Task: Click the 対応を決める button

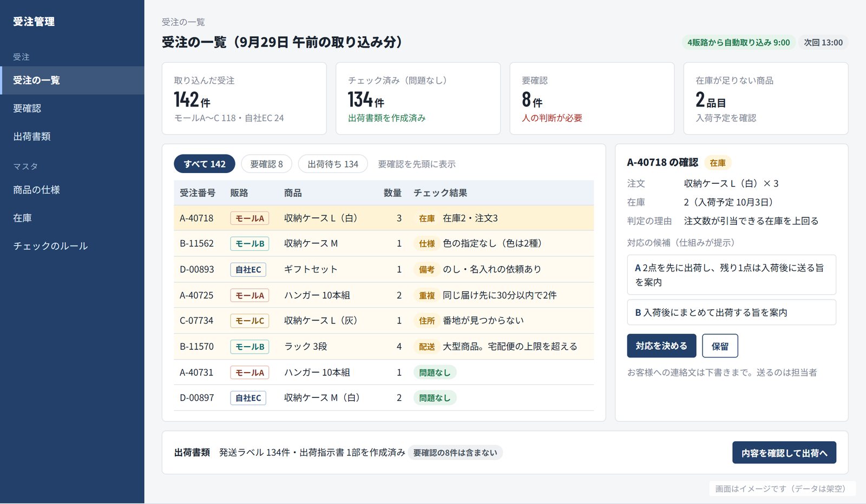Action: point(661,346)
